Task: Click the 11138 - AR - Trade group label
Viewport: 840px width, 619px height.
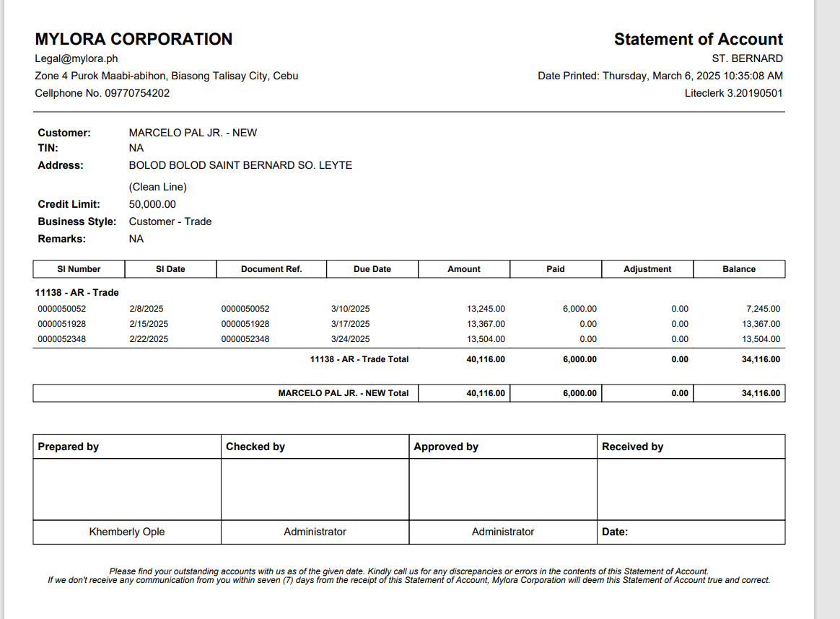Action: tap(76, 292)
